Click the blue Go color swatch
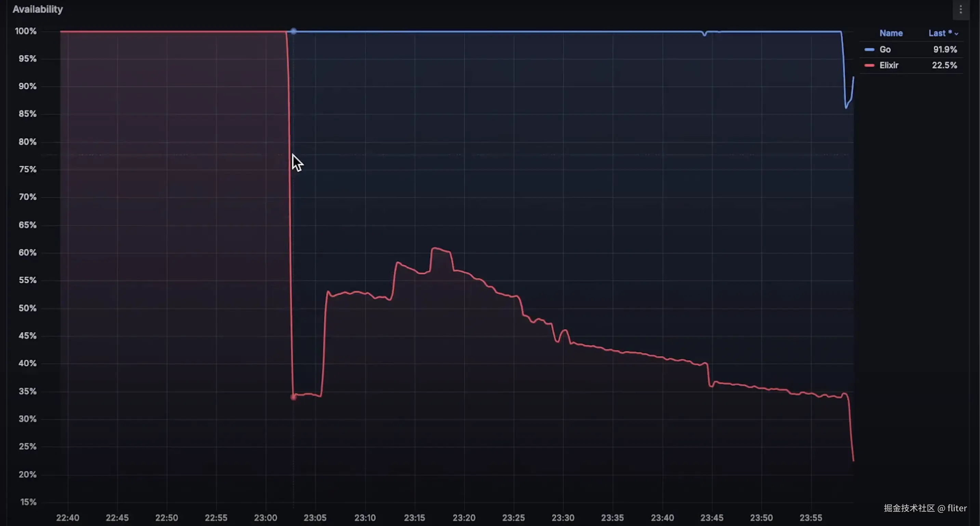The width and height of the screenshot is (980, 526). 869,50
